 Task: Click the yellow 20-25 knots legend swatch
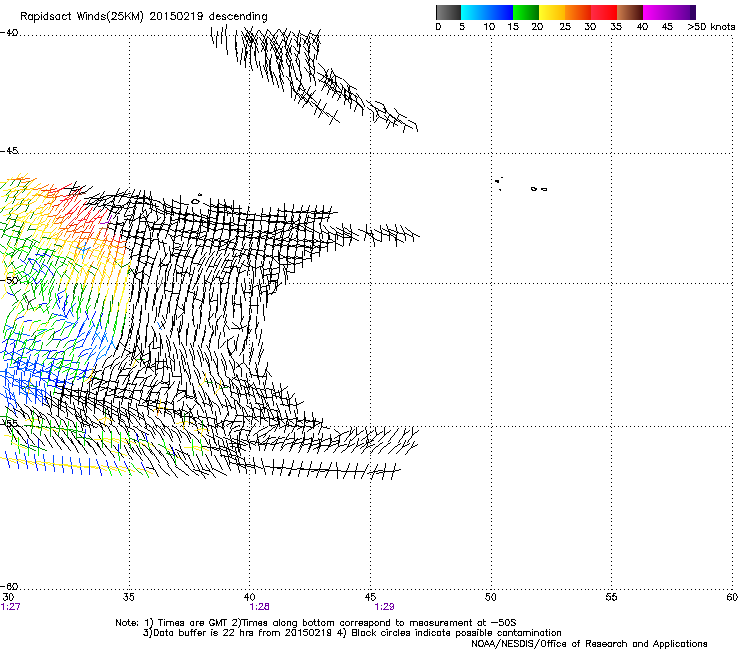[x=552, y=12]
